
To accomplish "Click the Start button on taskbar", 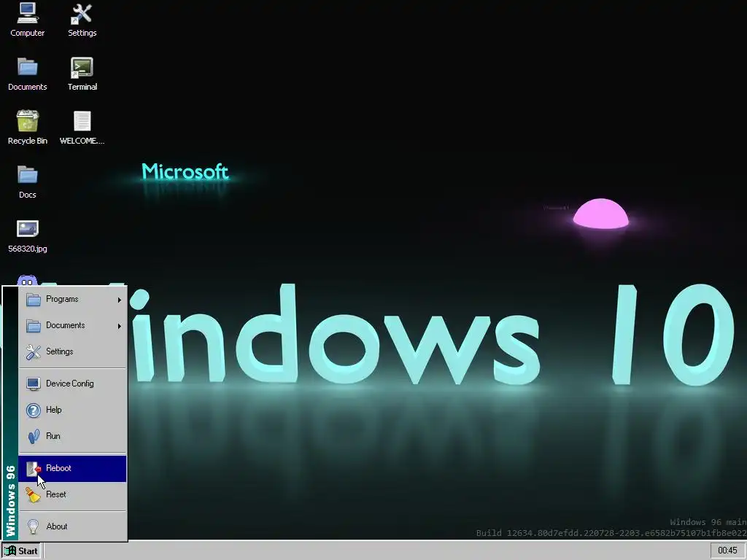I will (21, 551).
